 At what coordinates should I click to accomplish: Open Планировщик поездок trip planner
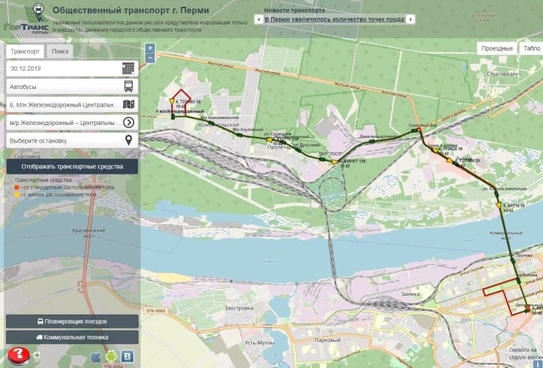click(72, 321)
